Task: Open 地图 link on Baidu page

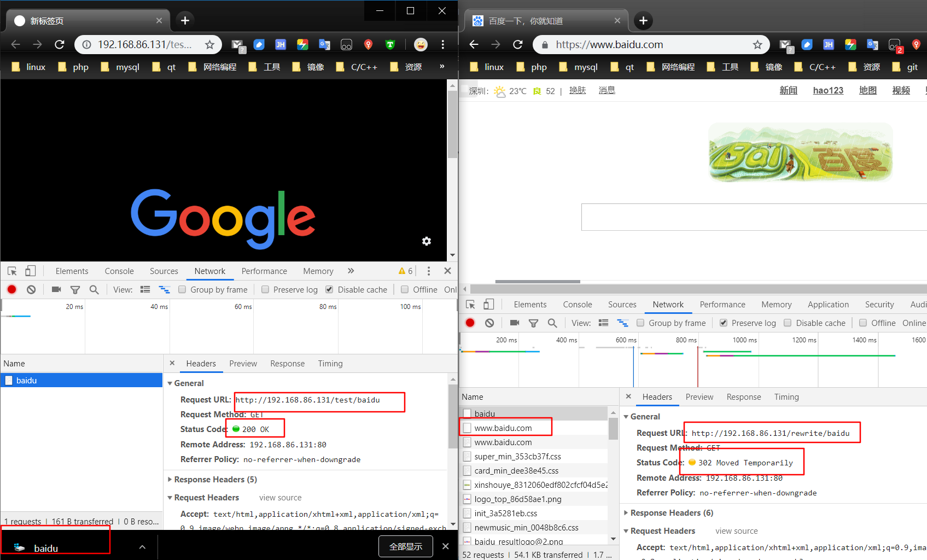Action: pyautogui.click(x=868, y=90)
